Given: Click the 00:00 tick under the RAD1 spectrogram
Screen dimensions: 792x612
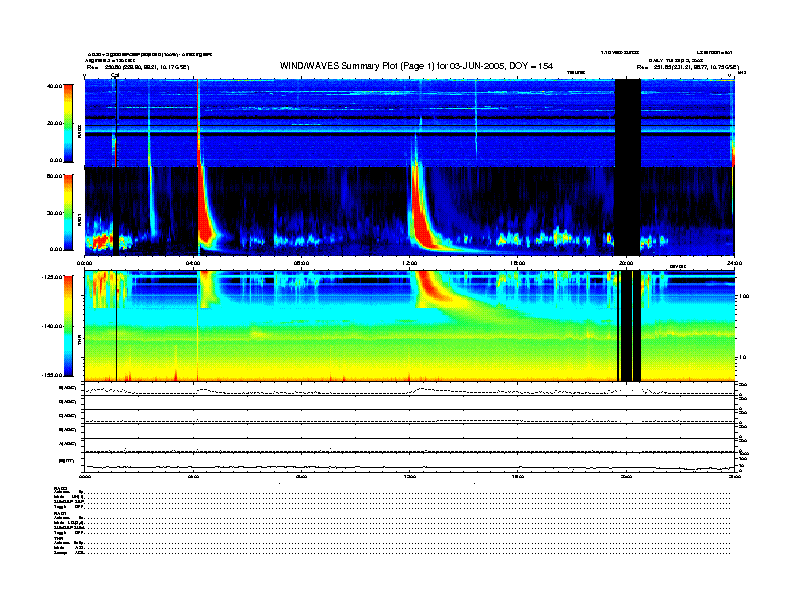Looking at the screenshot, I should click(84, 263).
